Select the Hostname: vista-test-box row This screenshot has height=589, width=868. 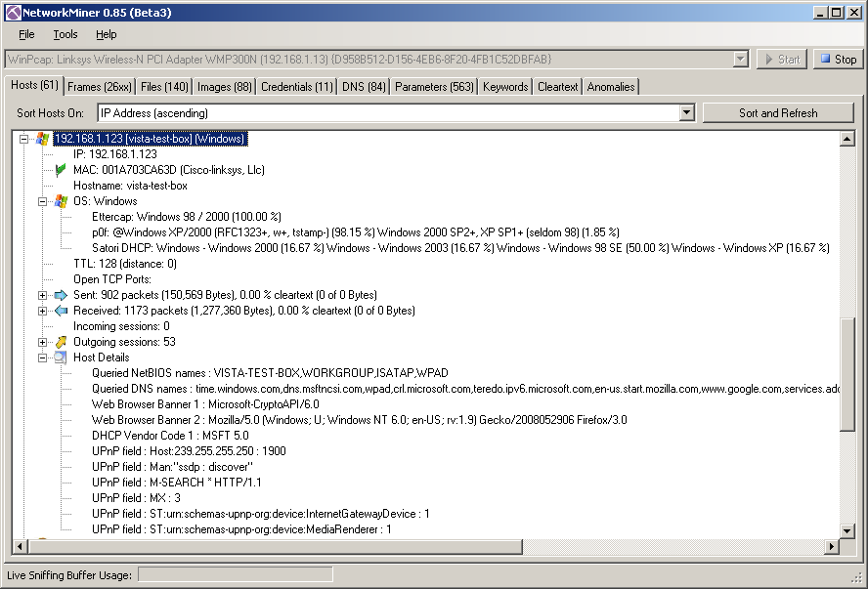(x=130, y=186)
